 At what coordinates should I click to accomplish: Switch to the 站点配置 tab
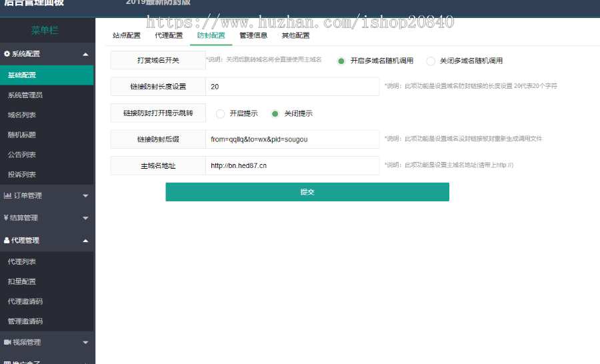coord(127,35)
